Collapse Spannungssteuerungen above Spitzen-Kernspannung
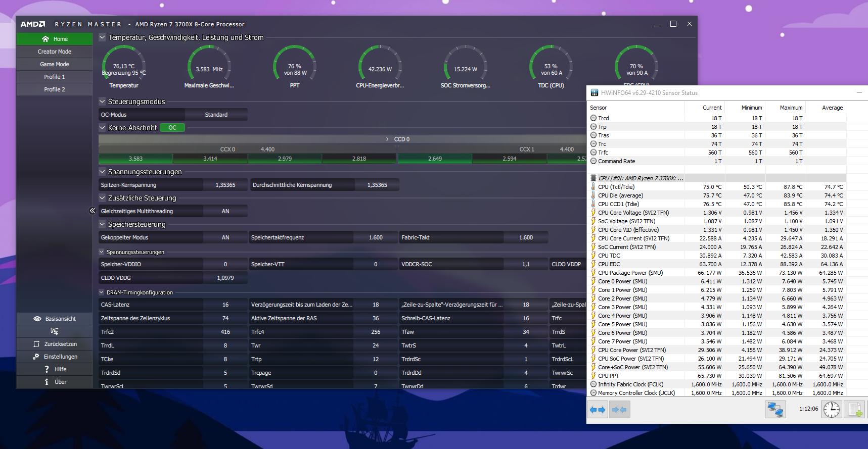Screen dimensions: 868x449 click(x=102, y=172)
